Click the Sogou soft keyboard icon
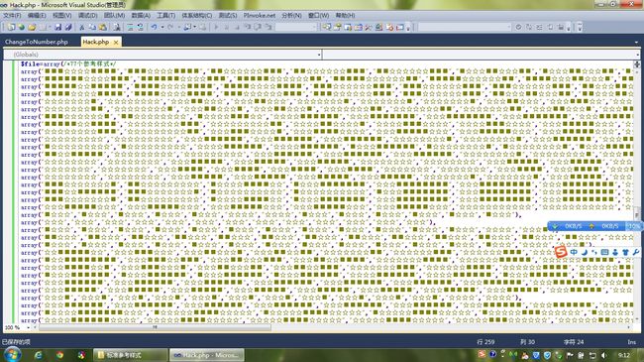The image size is (644, 362). coord(604,252)
